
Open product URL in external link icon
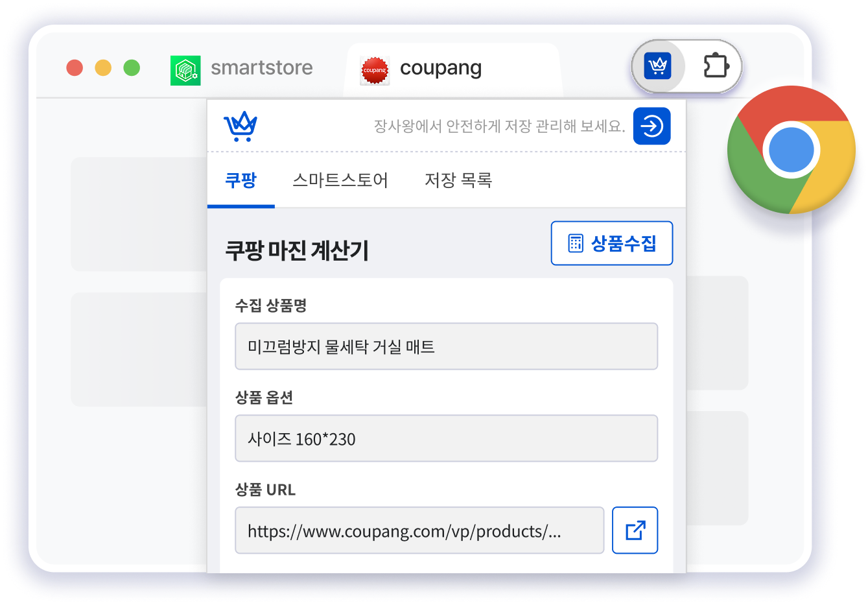tap(635, 530)
